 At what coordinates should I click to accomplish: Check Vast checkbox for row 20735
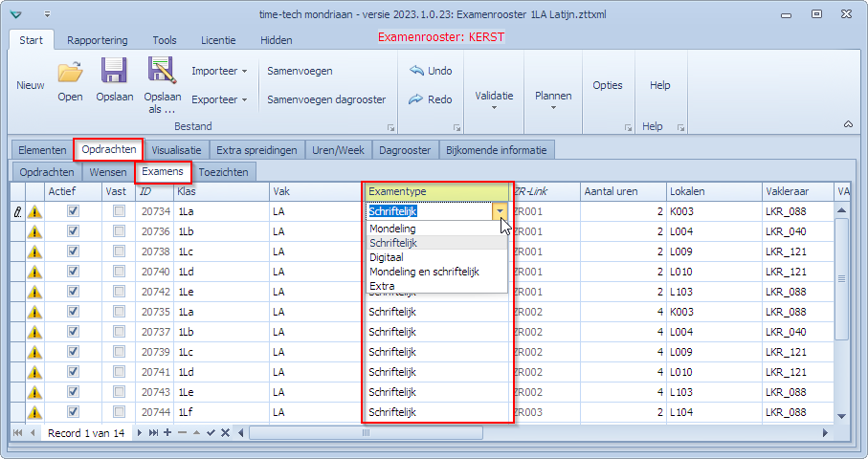click(119, 312)
